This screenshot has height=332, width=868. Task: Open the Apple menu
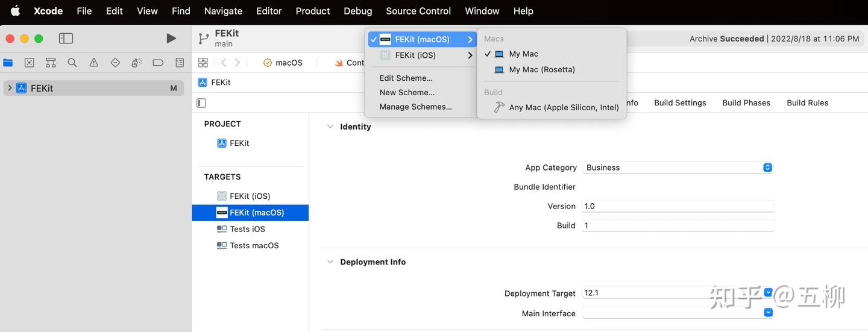[15, 11]
